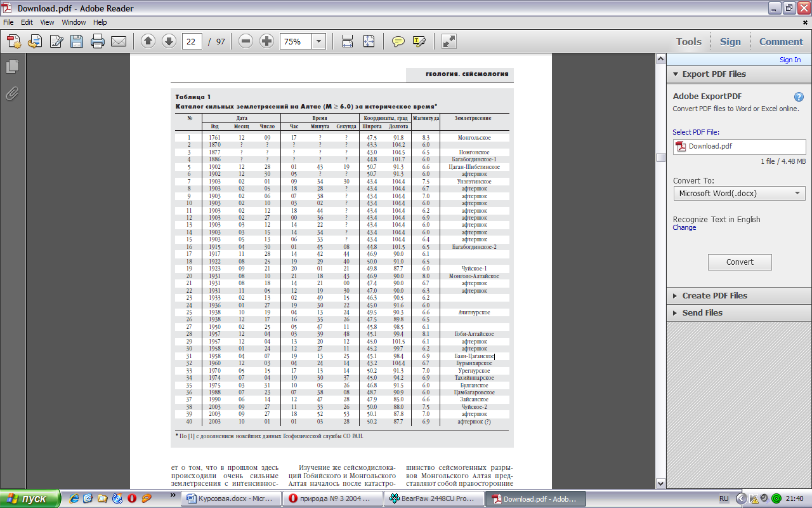The width and height of the screenshot is (812, 508).
Task: Click the 'Таблица 1' heading text
Action: [193, 97]
